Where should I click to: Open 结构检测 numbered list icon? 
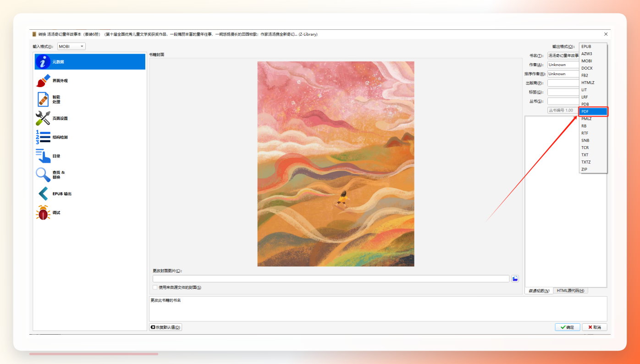click(x=43, y=137)
